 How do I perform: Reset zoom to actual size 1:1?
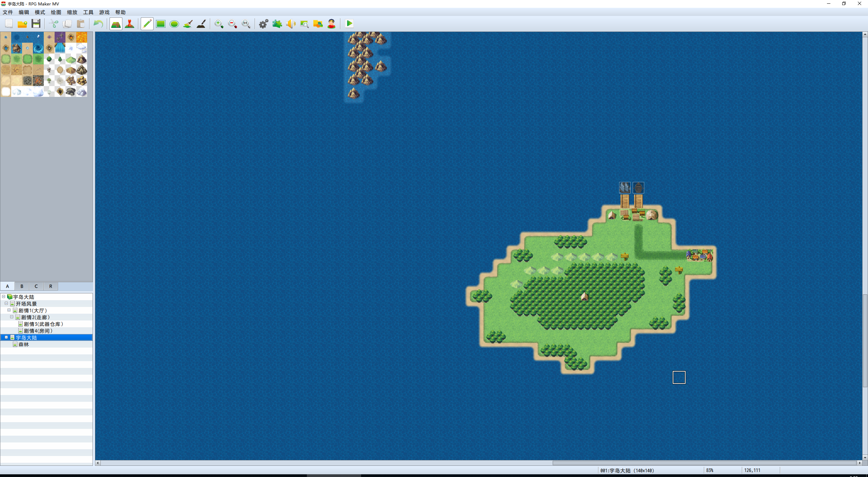(246, 24)
